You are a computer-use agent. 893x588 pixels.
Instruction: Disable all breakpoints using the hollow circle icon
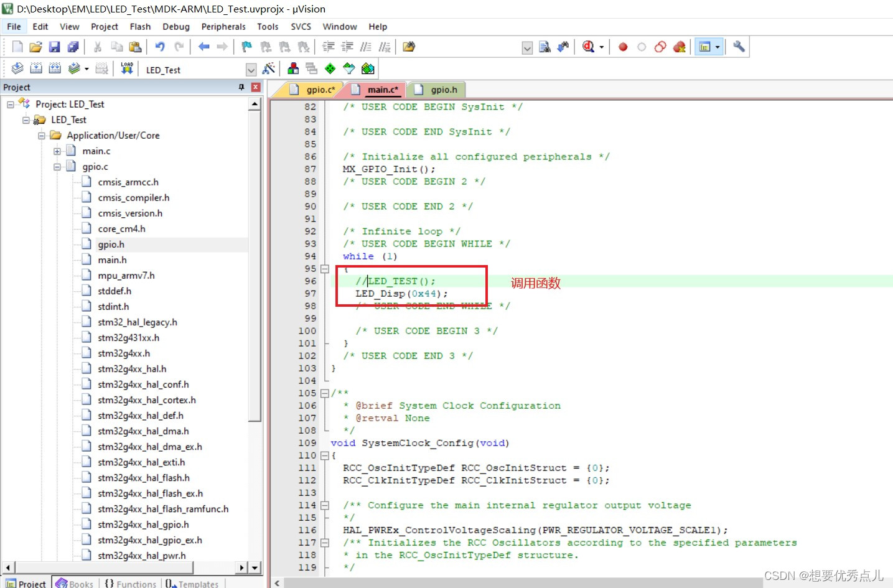tap(641, 47)
